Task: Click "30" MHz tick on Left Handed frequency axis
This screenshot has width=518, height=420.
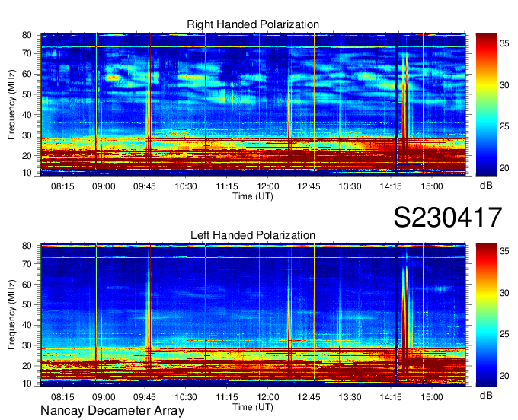Action: point(27,345)
